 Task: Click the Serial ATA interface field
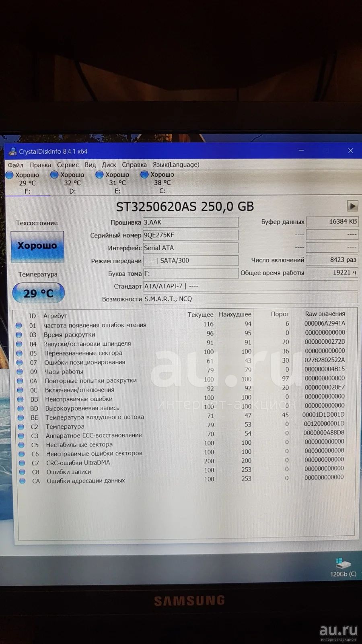click(x=191, y=248)
